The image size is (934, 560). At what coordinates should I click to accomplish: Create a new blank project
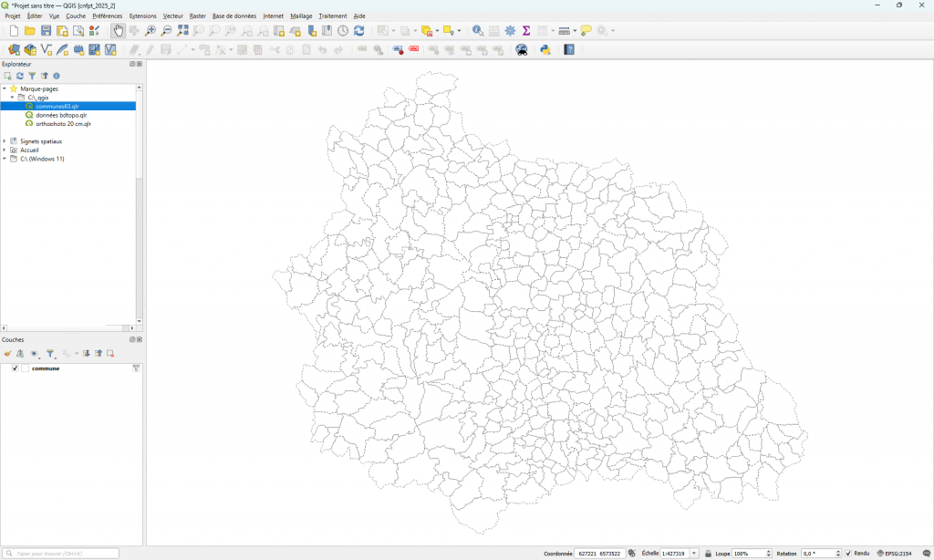coord(14,31)
